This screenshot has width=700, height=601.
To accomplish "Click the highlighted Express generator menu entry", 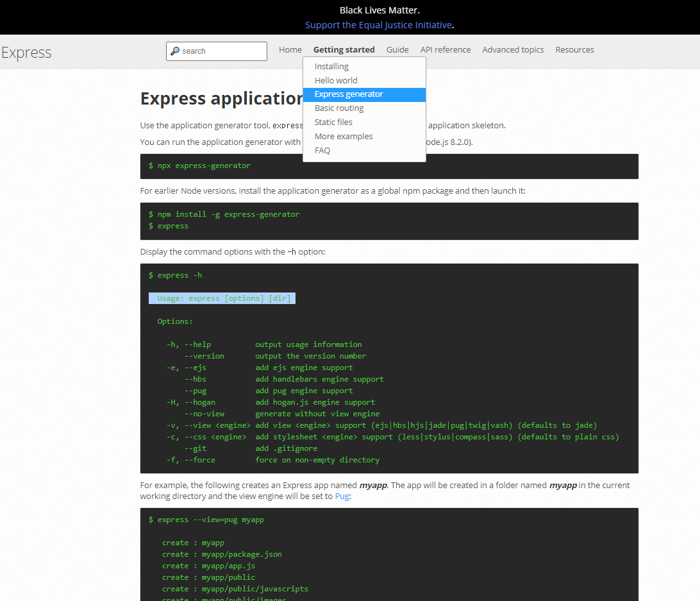I will (x=349, y=94).
